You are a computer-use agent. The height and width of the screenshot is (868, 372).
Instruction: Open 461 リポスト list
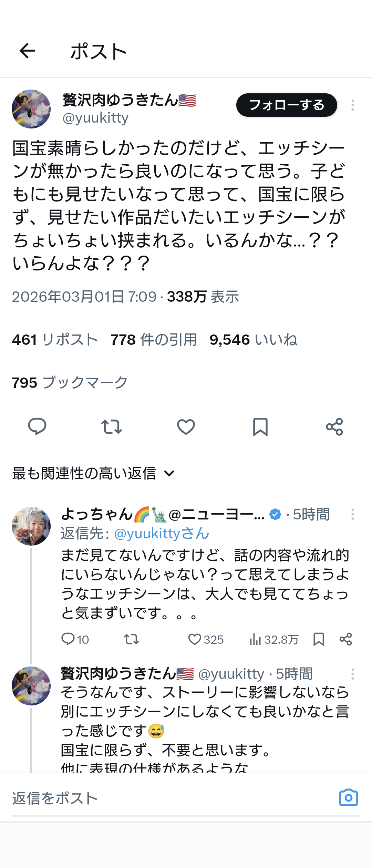(x=55, y=340)
